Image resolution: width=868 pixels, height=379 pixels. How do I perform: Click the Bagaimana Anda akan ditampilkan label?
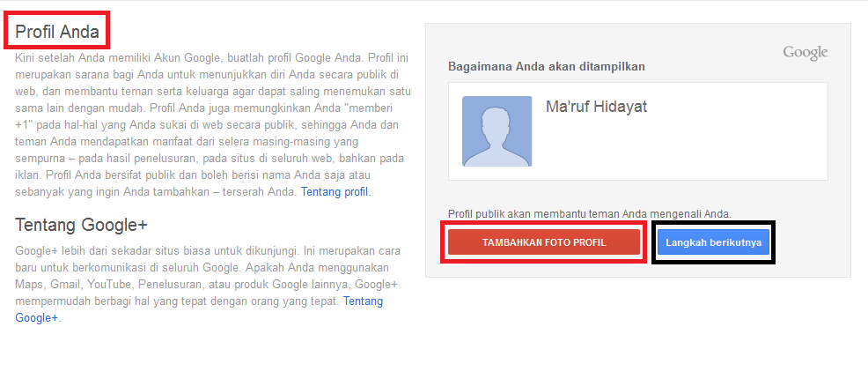pyautogui.click(x=547, y=66)
